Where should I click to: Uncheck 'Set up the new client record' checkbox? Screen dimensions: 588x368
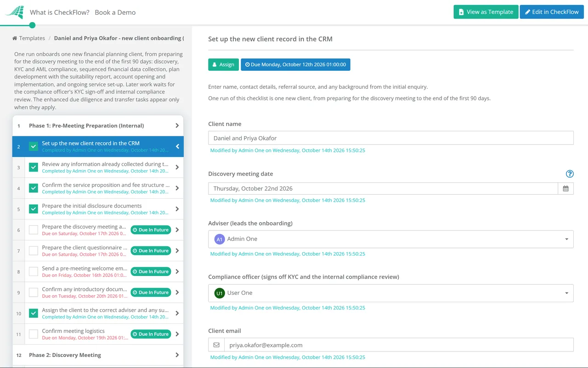point(34,146)
